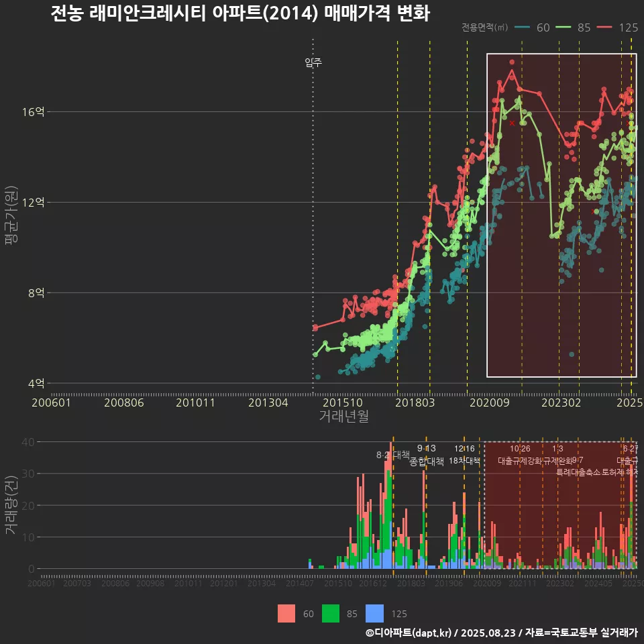Select the red 125 line swatch in top legend
This screenshot has height=644, width=644.
604,27
